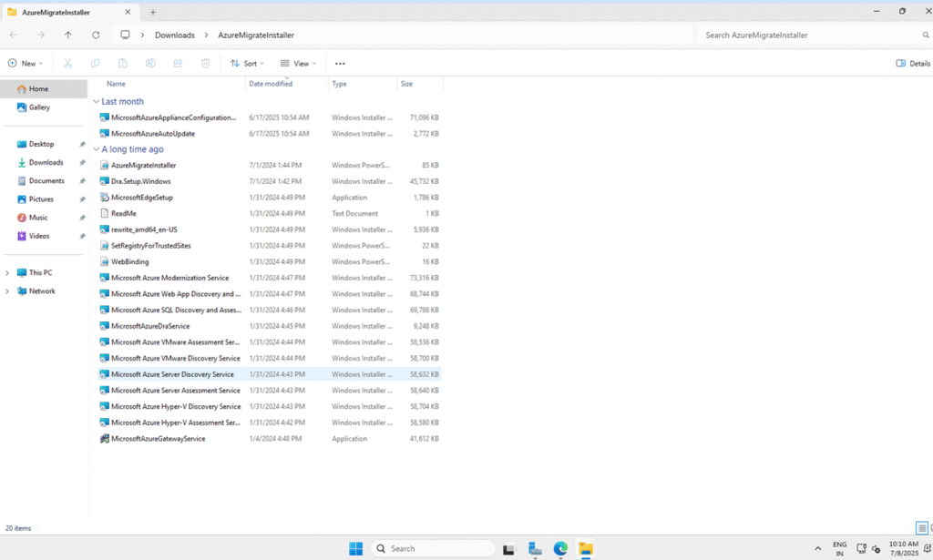Click the Up arrow navigation icon

click(x=68, y=35)
